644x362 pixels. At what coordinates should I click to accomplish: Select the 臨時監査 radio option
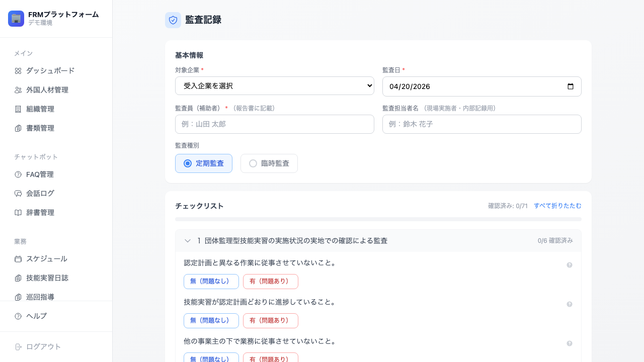pyautogui.click(x=269, y=163)
